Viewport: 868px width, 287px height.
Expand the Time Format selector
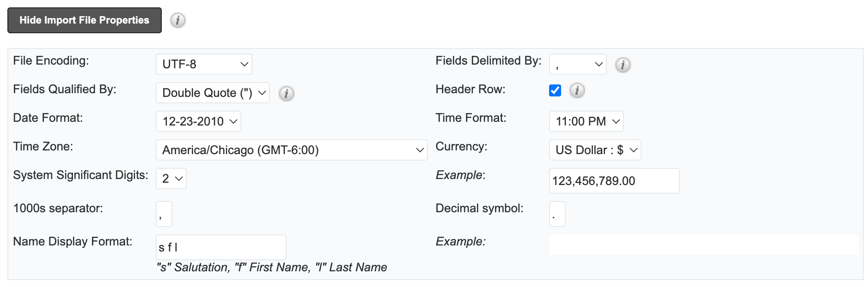click(x=586, y=121)
